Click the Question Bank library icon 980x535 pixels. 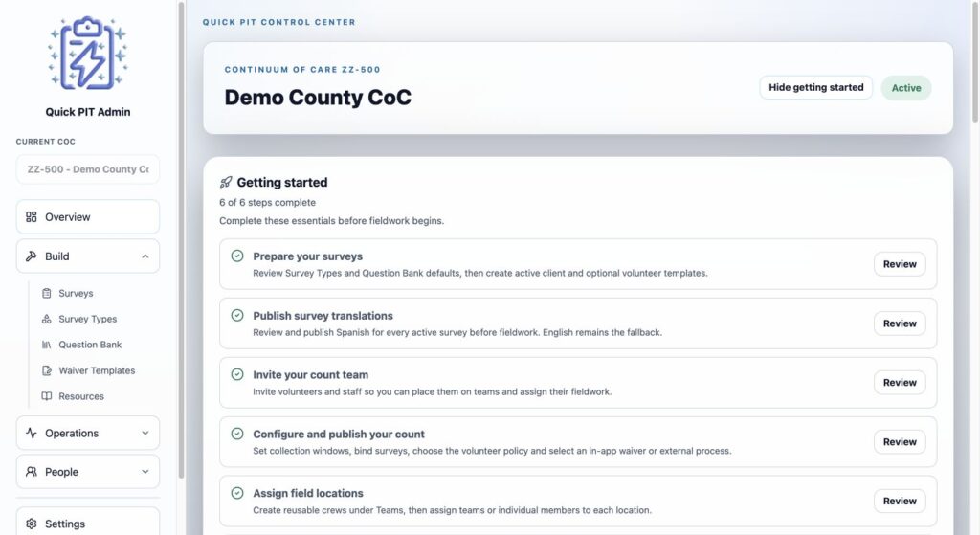click(x=46, y=345)
